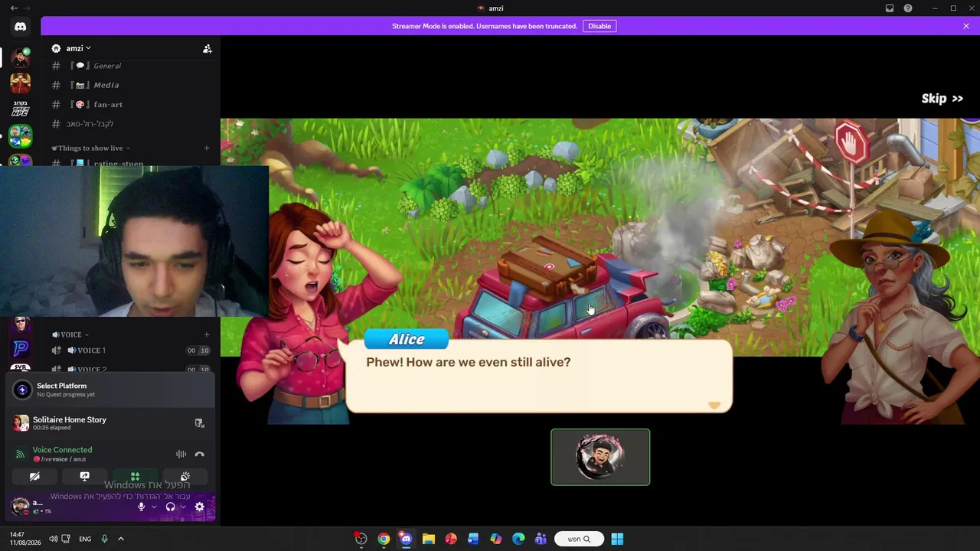Open File Explorer from the taskbar
Image resolution: width=980 pixels, height=551 pixels.
[429, 539]
